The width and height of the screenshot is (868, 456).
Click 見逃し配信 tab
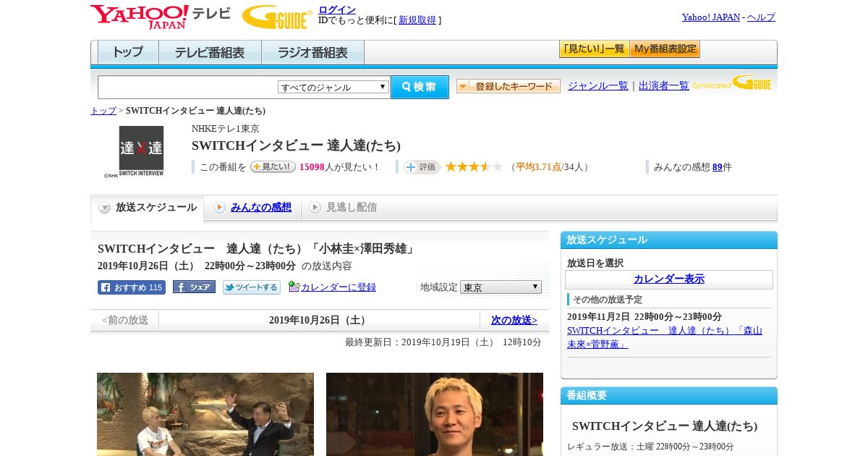click(x=352, y=207)
